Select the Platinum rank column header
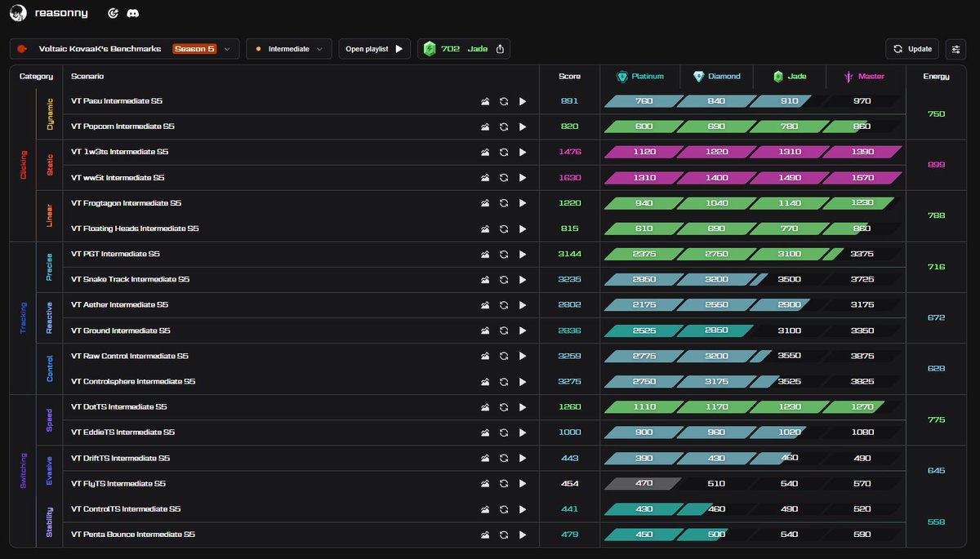 pyautogui.click(x=640, y=76)
